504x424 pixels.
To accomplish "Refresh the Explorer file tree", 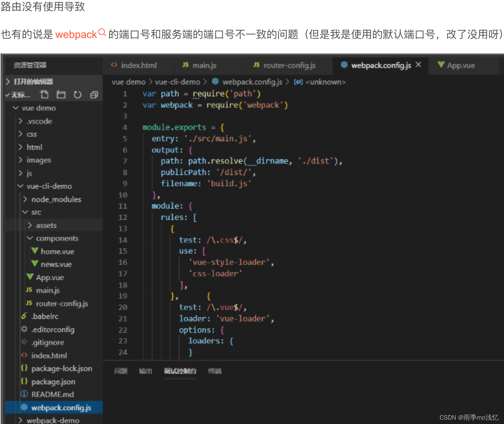I will (78, 94).
